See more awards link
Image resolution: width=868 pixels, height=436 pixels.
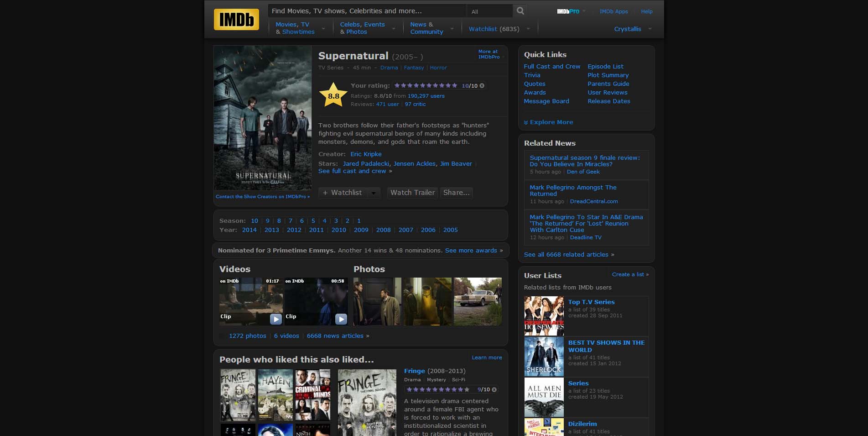click(471, 251)
